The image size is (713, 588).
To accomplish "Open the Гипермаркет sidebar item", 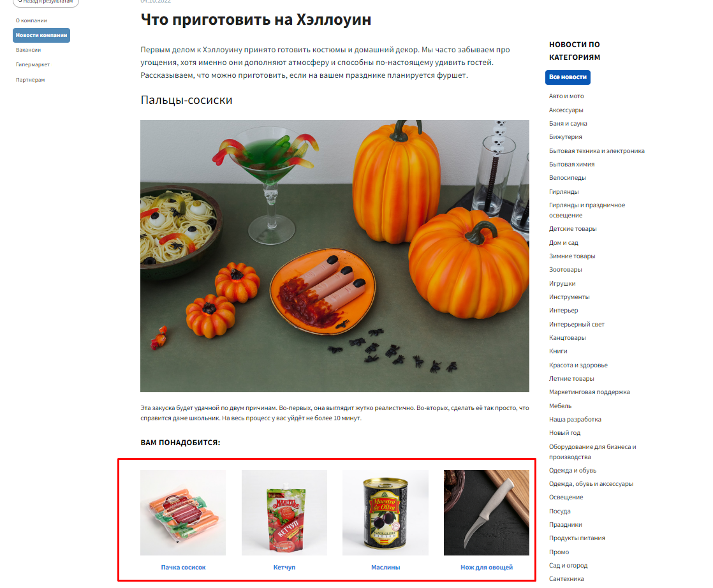I will point(33,64).
